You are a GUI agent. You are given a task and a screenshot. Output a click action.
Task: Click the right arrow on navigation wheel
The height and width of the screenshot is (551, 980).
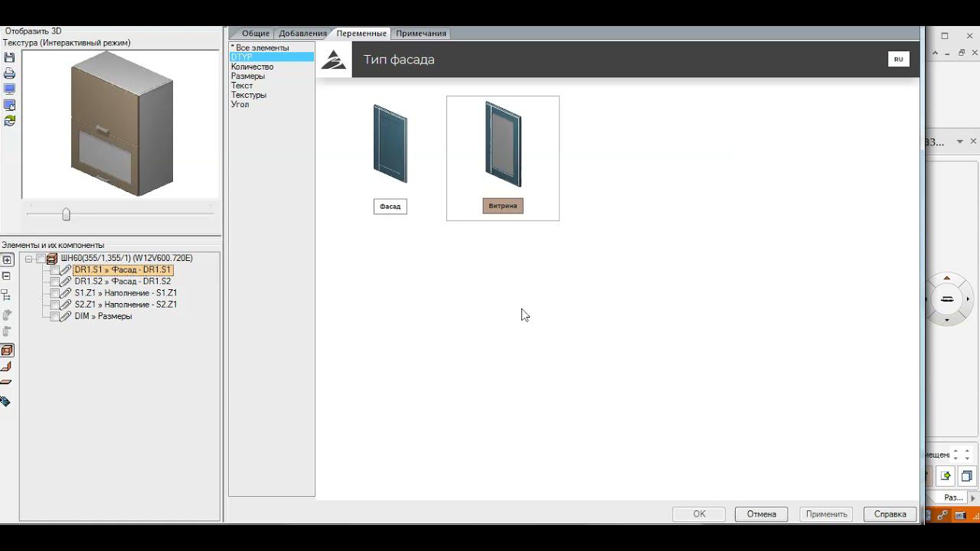point(968,299)
